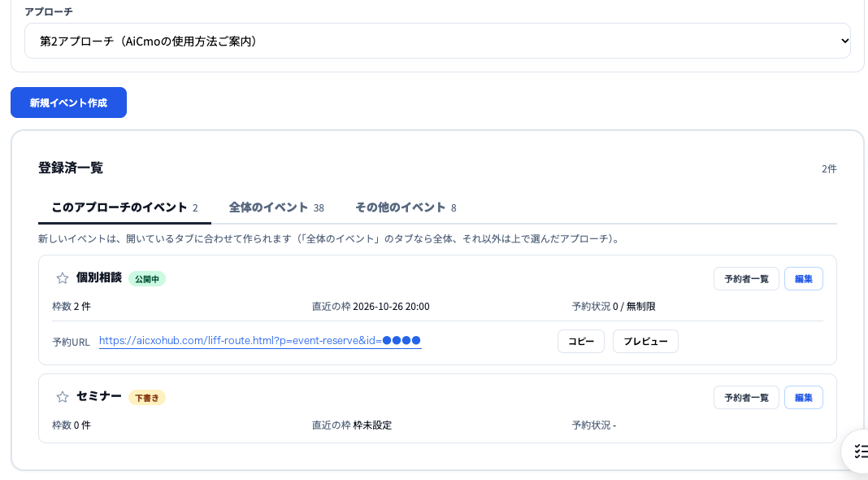868x480 pixels.
Task: Click 直近の枠 枠未設定 text
Action: 352,425
